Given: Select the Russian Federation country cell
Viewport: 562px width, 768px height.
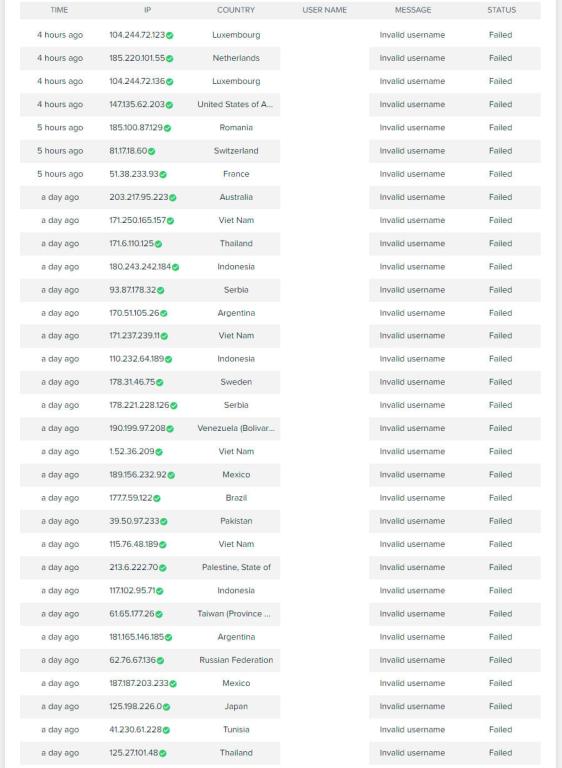Looking at the screenshot, I should 236,660.
